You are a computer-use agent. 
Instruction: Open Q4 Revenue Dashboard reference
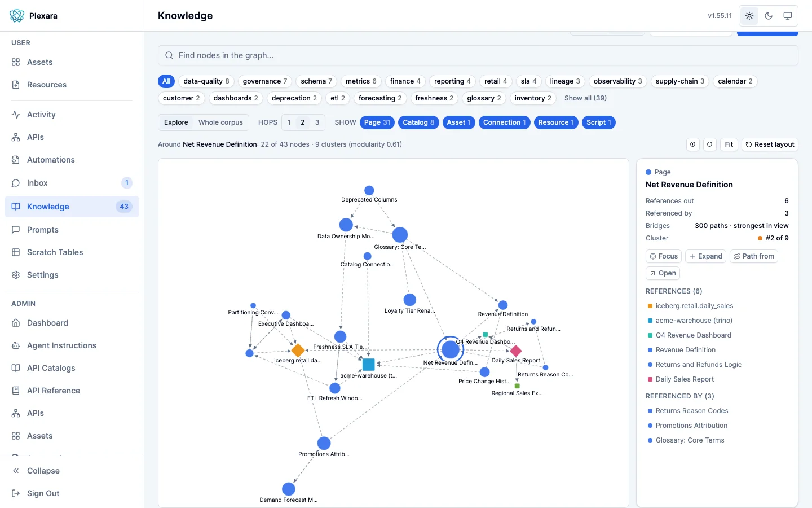pyautogui.click(x=693, y=335)
